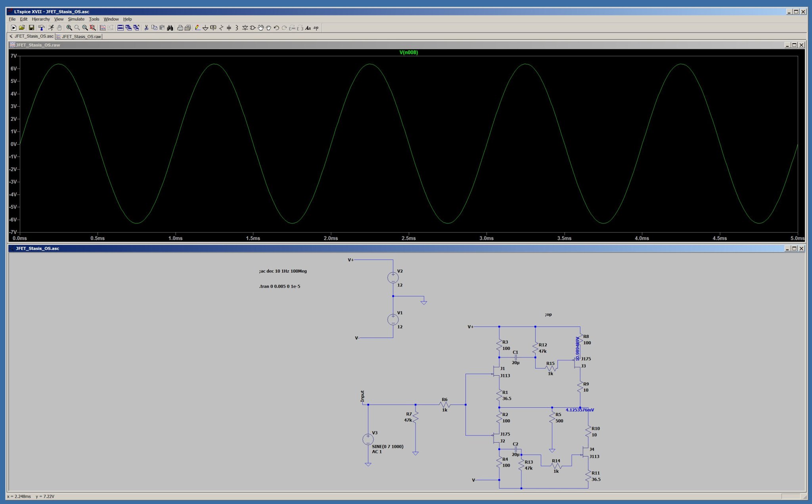Select the Copy tool icon
Viewport: 812px width, 504px height.
[154, 28]
